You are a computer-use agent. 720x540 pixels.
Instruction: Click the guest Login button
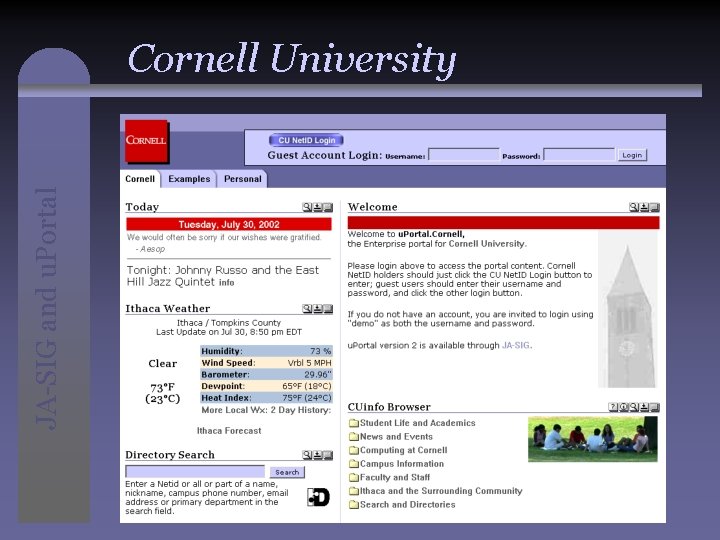click(632, 155)
